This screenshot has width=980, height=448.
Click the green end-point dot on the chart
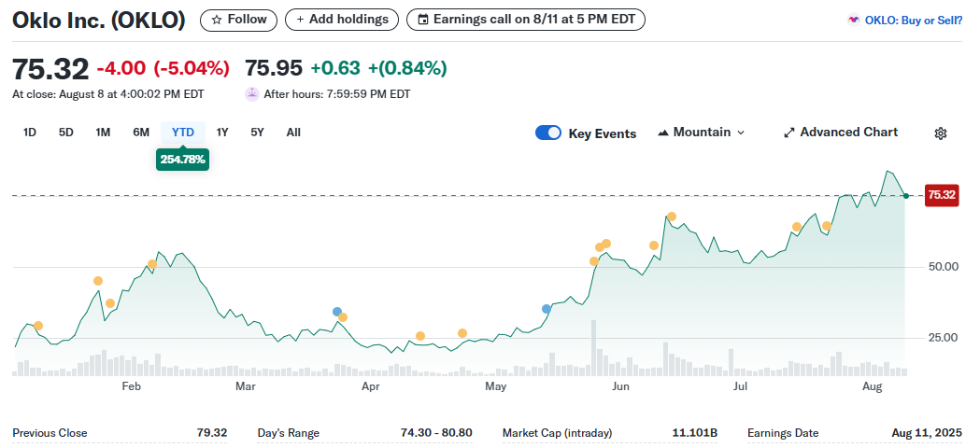(905, 196)
